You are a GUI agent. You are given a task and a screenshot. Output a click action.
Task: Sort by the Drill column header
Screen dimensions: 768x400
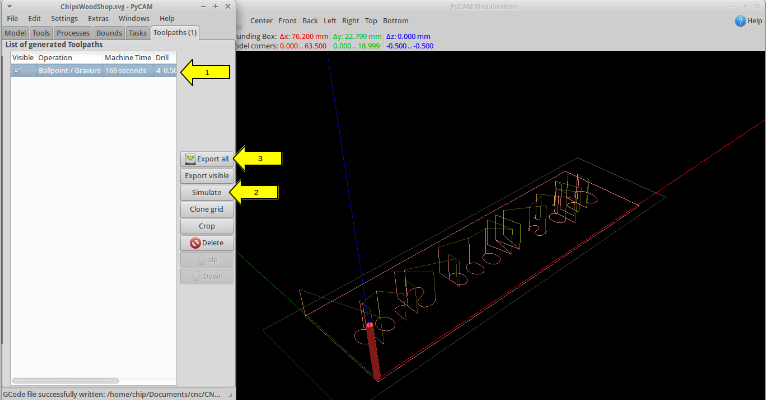[165, 57]
